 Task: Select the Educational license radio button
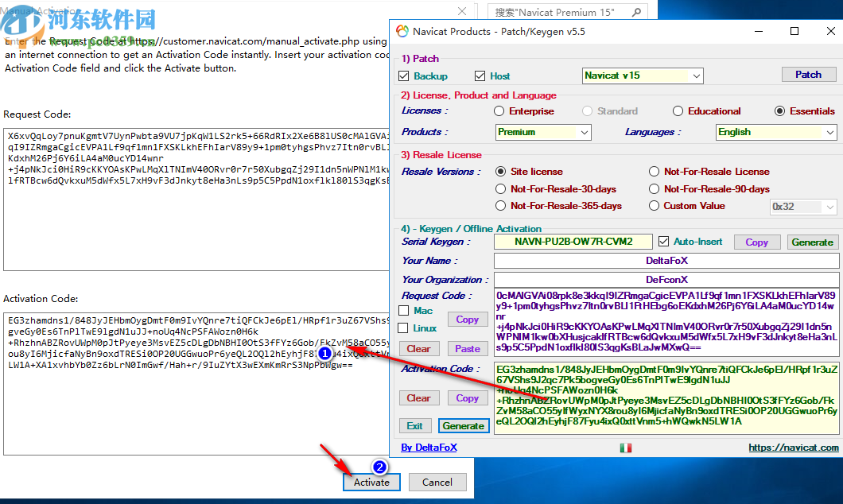(x=678, y=110)
